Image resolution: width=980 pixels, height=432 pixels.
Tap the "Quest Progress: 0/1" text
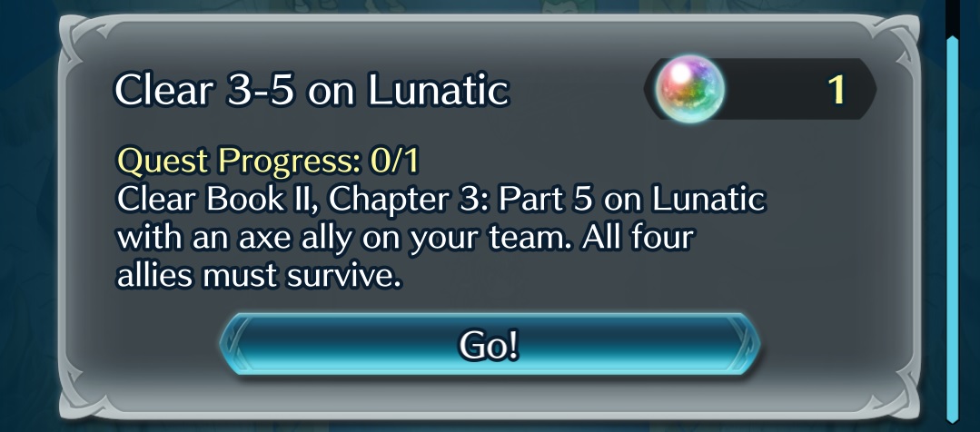(268, 161)
